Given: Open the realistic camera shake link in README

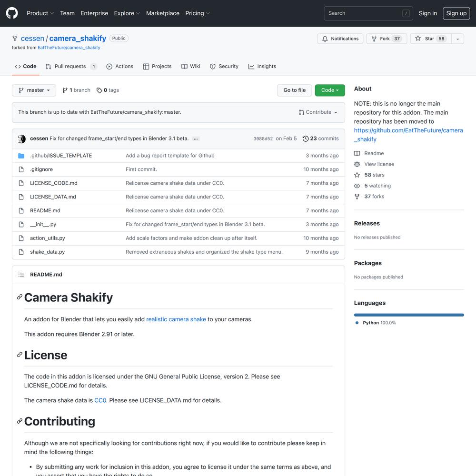Looking at the screenshot, I should [176, 319].
